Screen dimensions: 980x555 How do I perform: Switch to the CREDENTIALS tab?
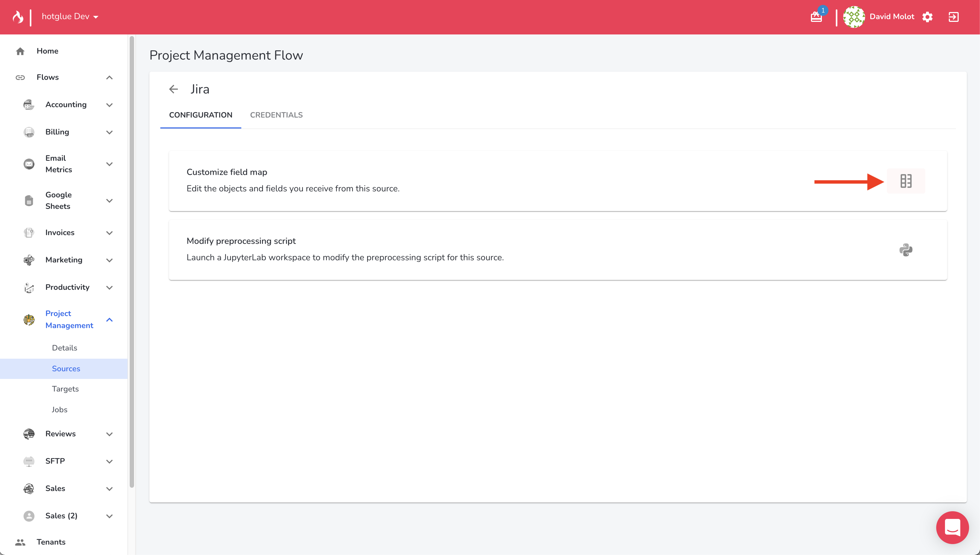pos(276,115)
